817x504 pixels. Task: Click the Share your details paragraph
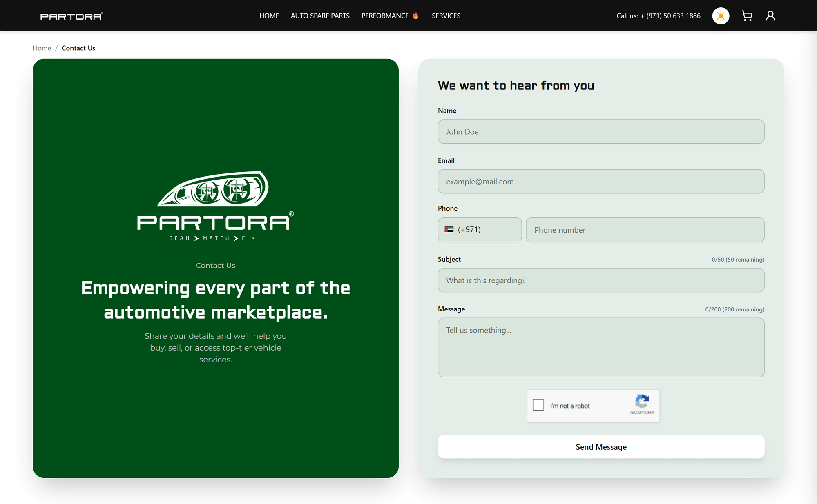216,348
